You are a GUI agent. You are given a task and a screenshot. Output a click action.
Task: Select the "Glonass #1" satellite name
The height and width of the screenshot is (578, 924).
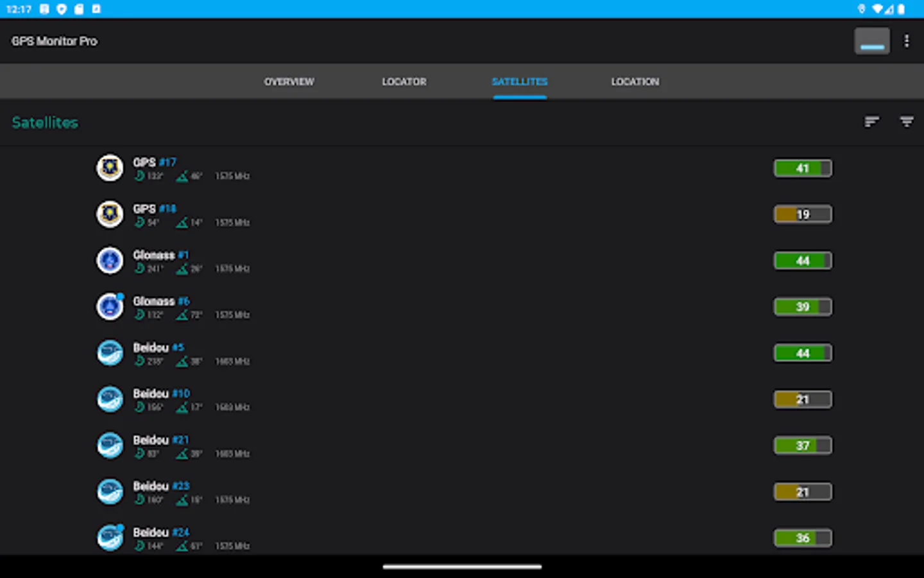pos(161,255)
